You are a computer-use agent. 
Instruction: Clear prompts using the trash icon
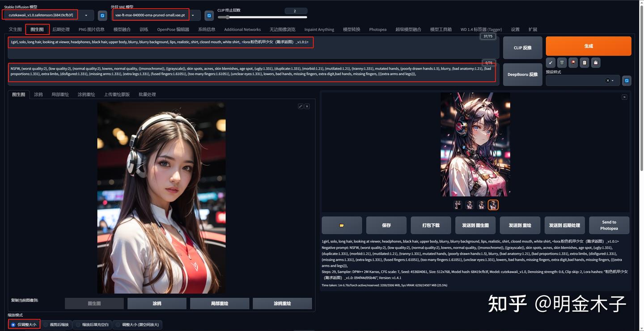click(x=562, y=63)
